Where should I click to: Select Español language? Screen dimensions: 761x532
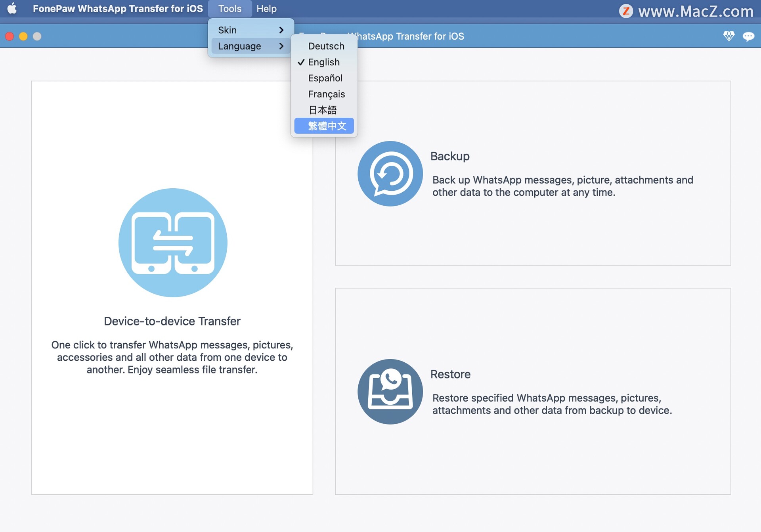coord(324,78)
